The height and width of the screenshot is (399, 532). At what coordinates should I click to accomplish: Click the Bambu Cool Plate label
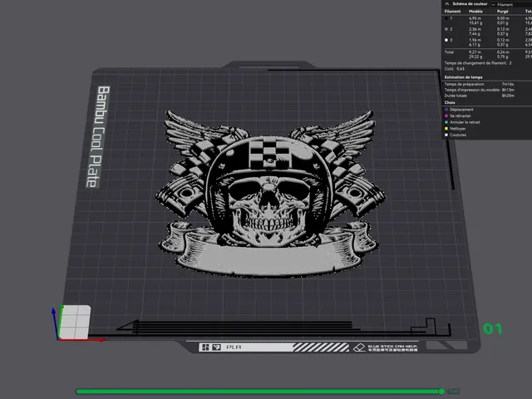click(98, 136)
